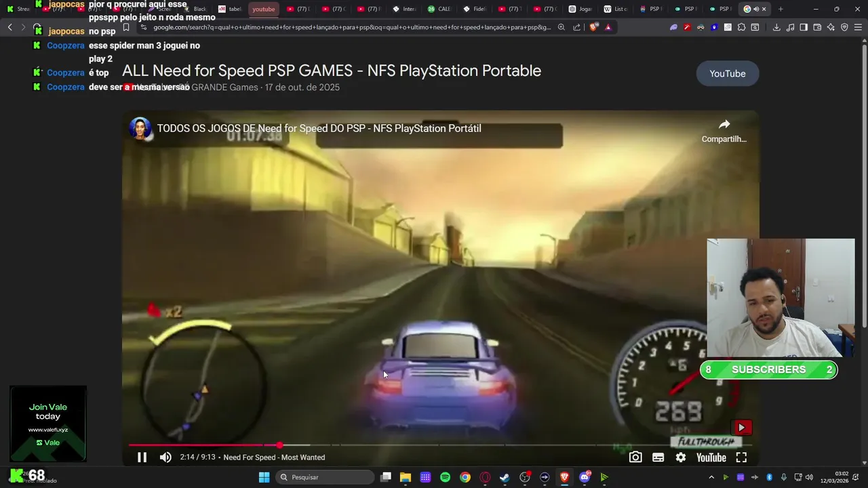Pause the YouTube video
Image resolution: width=868 pixels, height=488 pixels.
click(142, 457)
